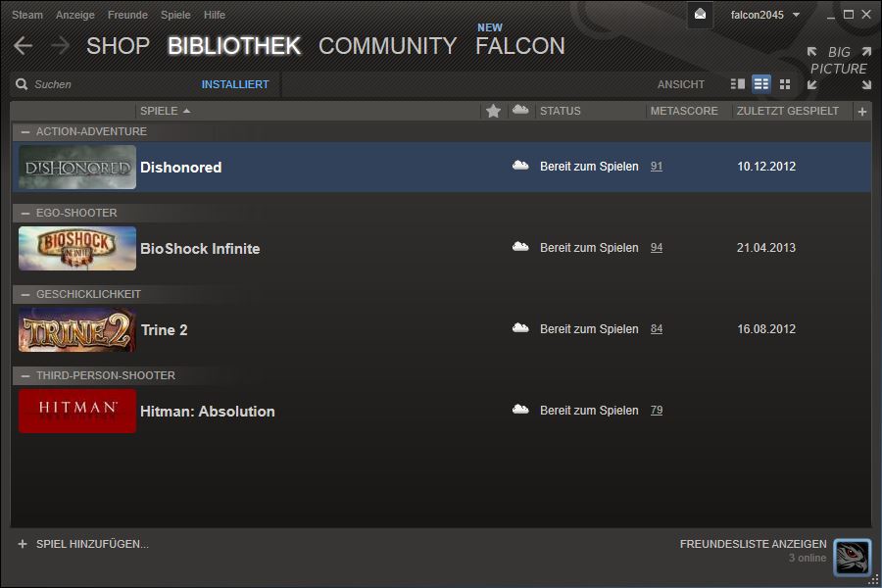Sort by the Status column header

tap(561, 111)
